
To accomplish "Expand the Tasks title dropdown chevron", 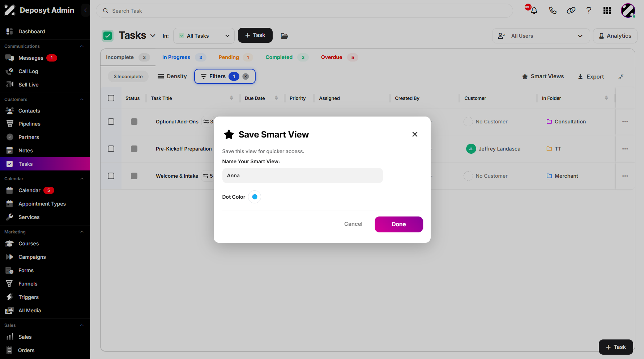I will [153, 35].
